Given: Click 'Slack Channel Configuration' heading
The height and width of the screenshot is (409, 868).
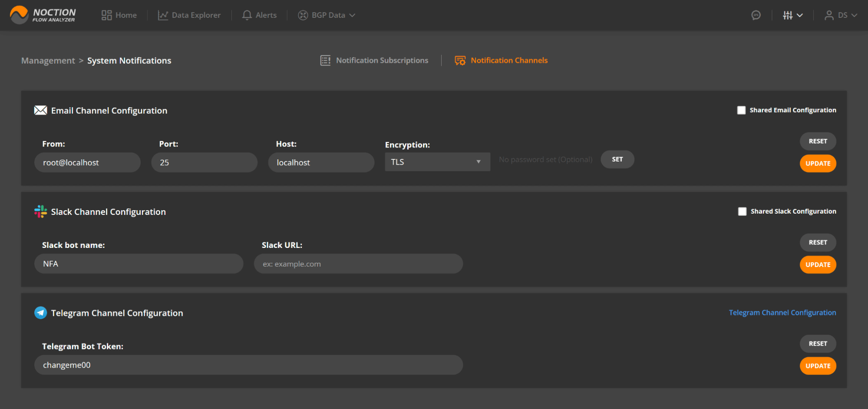Looking at the screenshot, I should 108,212.
